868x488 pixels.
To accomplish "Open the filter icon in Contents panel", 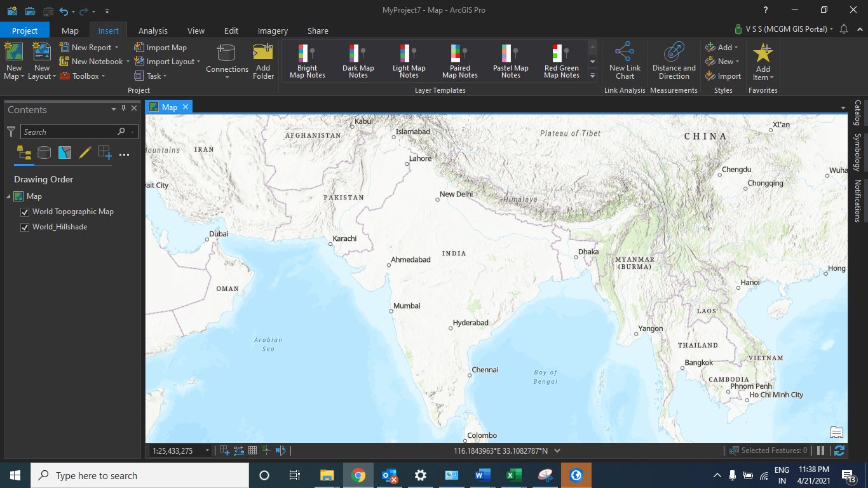I will (11, 132).
